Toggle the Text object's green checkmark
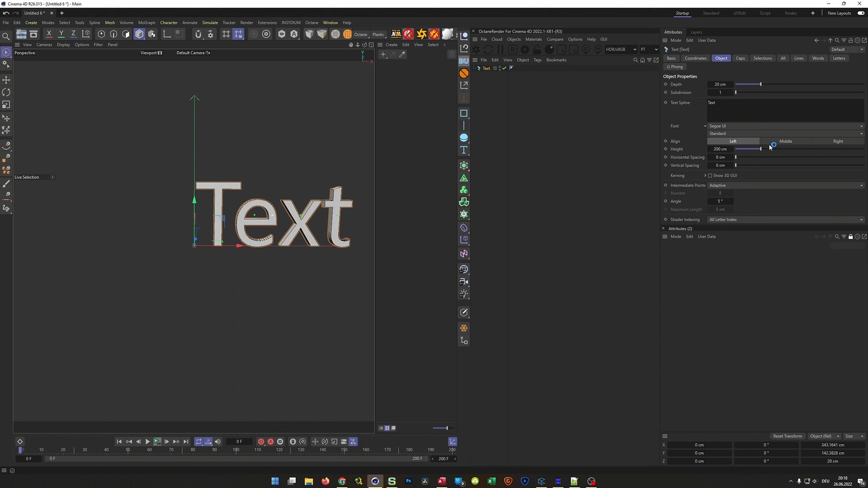The image size is (868, 488). (505, 68)
